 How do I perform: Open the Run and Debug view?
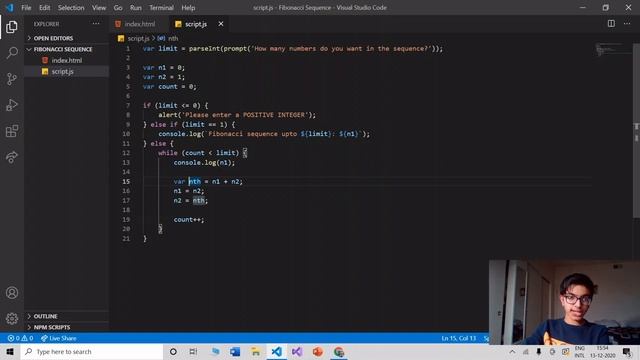coord(12,105)
